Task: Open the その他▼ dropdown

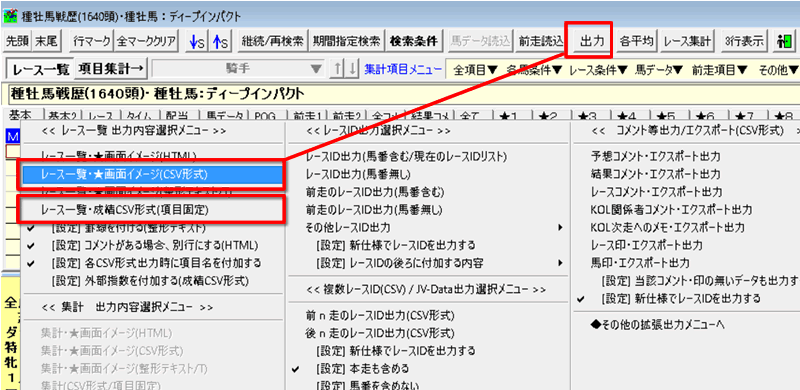Action: [777, 70]
